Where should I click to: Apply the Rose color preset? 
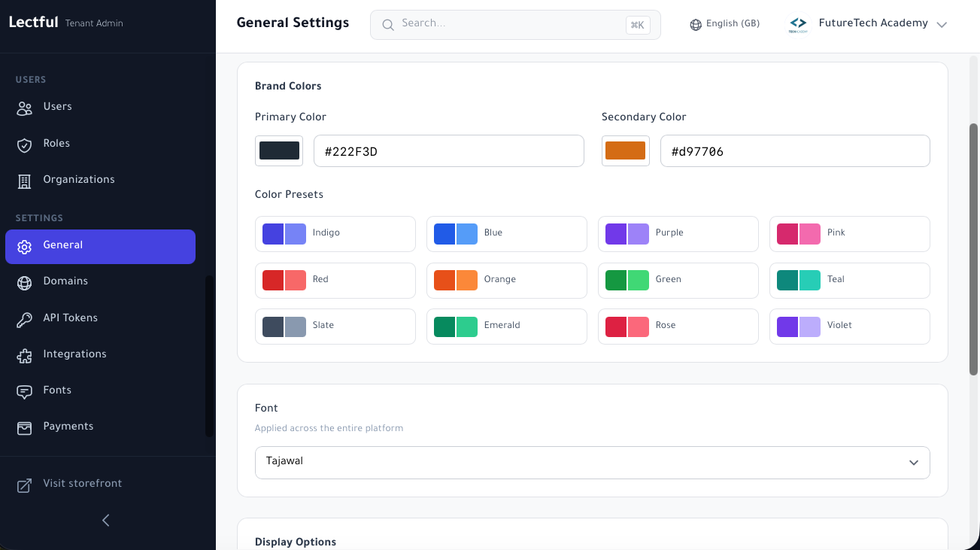click(678, 326)
